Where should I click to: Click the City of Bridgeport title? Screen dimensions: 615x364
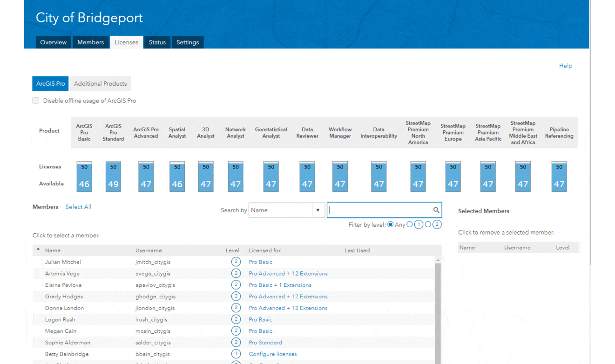[x=89, y=18]
